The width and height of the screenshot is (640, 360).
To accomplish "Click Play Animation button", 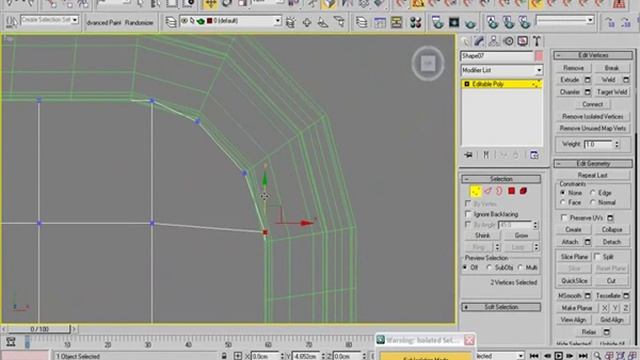I will 559,356.
